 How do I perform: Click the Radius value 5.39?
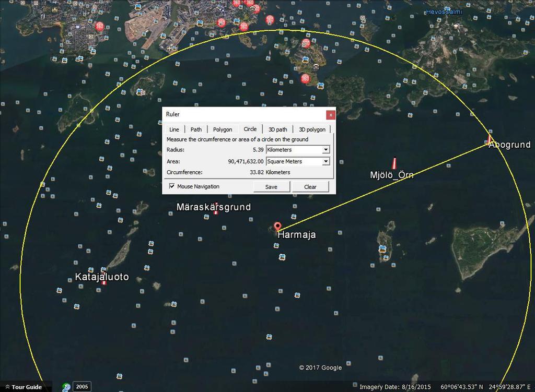pos(258,150)
